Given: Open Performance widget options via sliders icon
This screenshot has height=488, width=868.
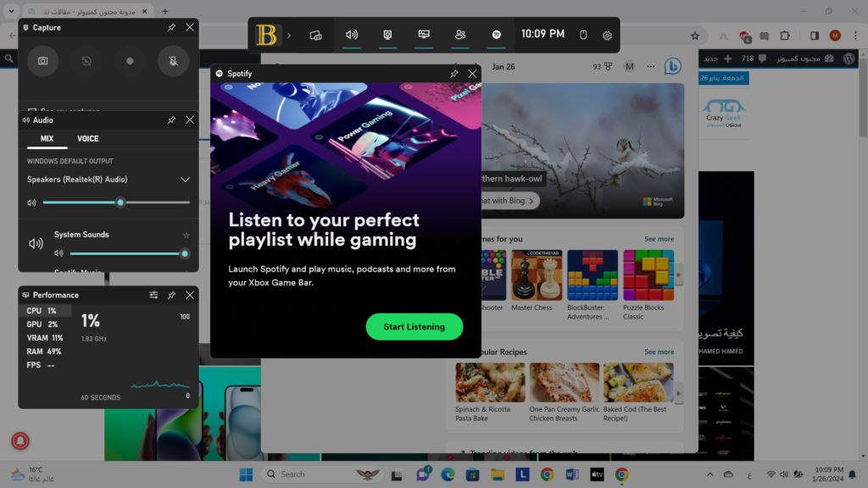Looking at the screenshot, I should point(153,295).
